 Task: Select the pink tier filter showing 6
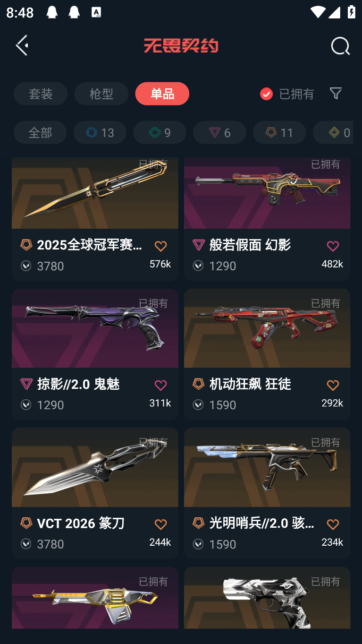(x=219, y=132)
